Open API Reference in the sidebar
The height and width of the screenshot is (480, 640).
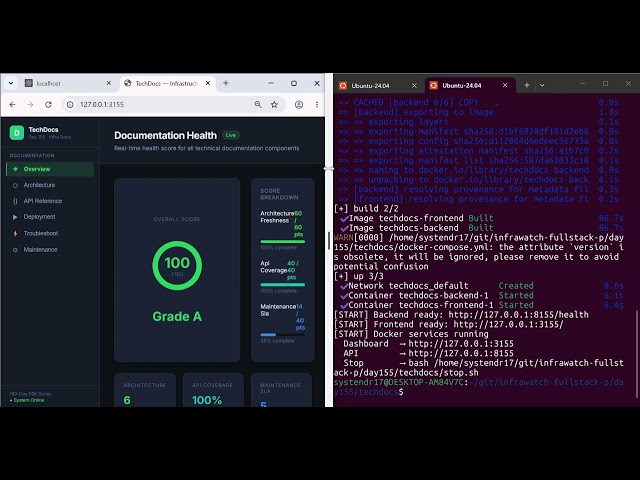click(50, 201)
